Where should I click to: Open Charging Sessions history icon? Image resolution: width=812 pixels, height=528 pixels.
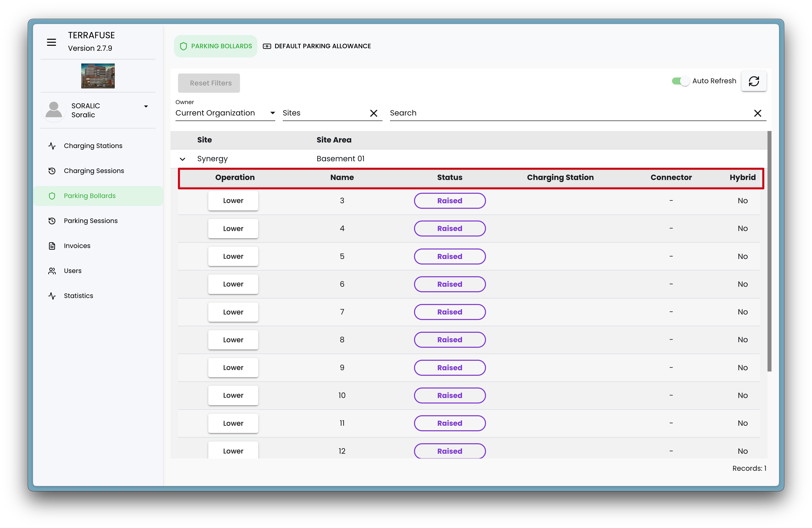(x=52, y=171)
